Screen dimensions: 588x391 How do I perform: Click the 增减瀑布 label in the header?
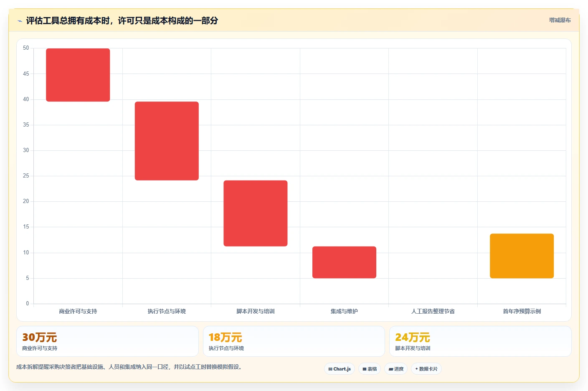tap(560, 20)
